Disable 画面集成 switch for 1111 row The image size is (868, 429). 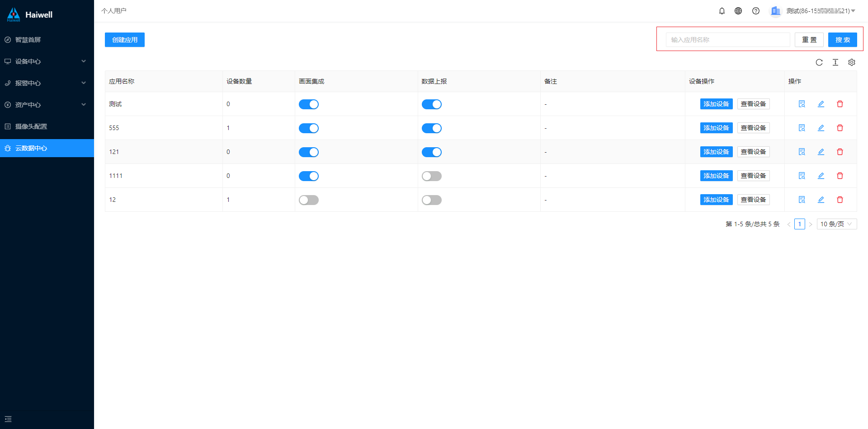coord(309,176)
